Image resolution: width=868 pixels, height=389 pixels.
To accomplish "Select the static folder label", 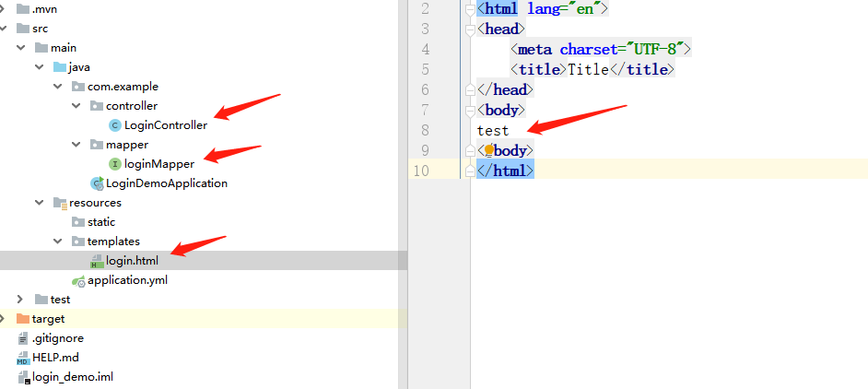I will pyautogui.click(x=101, y=222).
